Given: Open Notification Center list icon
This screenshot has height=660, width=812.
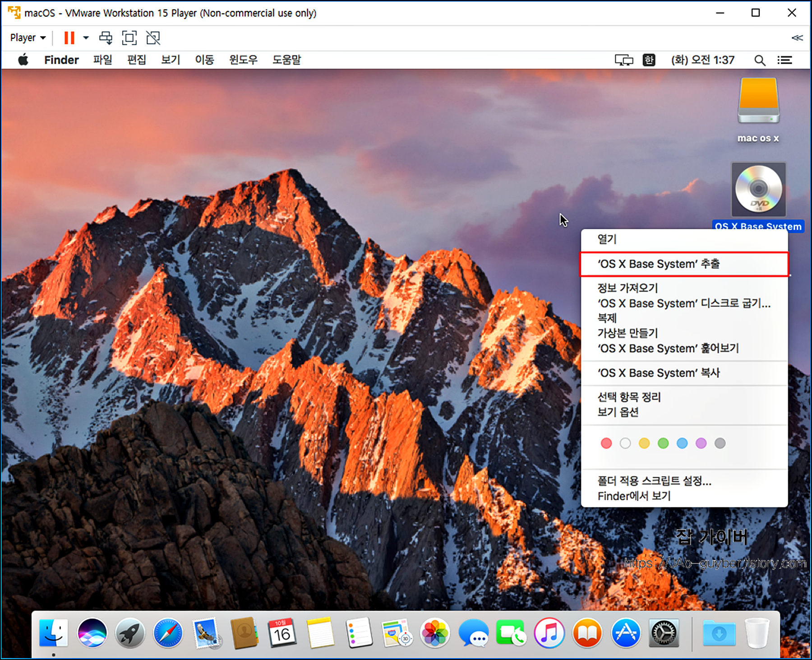Looking at the screenshot, I should pyautogui.click(x=784, y=60).
